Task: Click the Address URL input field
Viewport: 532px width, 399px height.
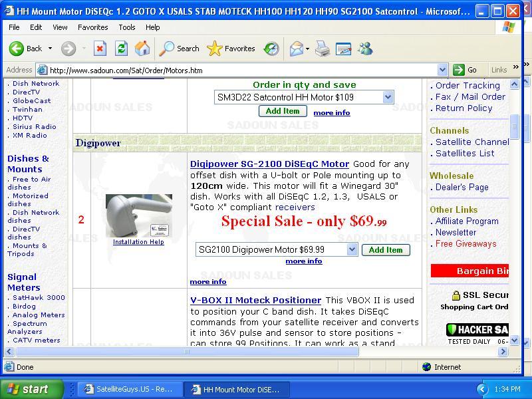Action: tap(243, 70)
